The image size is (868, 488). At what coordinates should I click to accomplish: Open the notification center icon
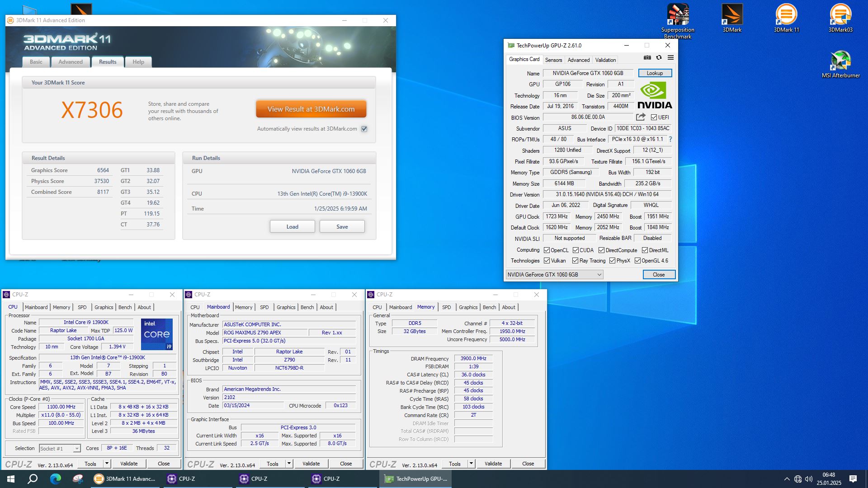click(853, 479)
